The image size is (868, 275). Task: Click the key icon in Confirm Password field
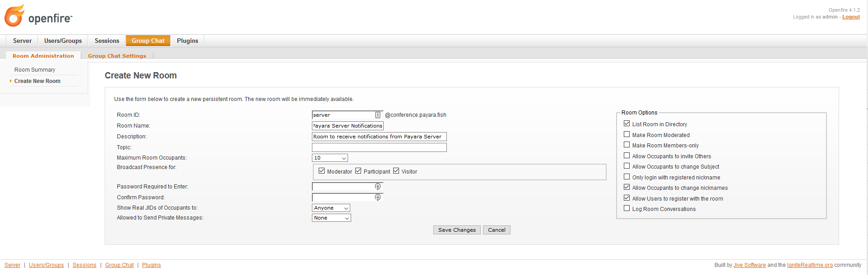pos(378,197)
